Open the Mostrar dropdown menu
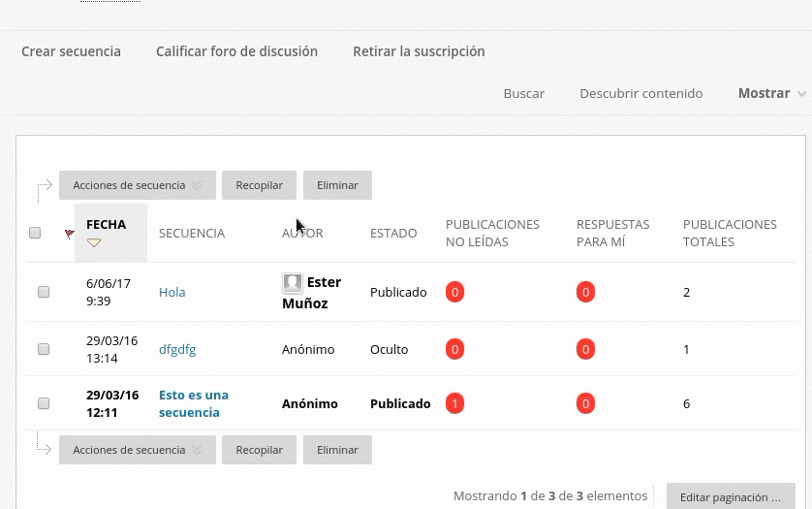This screenshot has height=509, width=812. tap(771, 93)
